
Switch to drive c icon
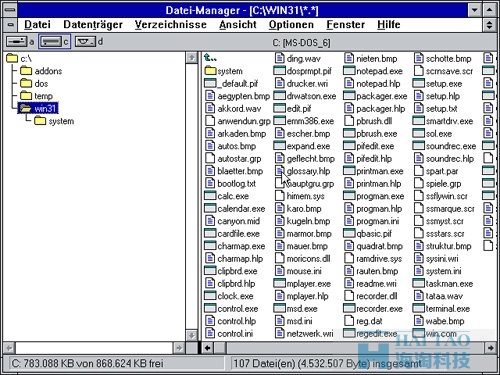(51, 42)
